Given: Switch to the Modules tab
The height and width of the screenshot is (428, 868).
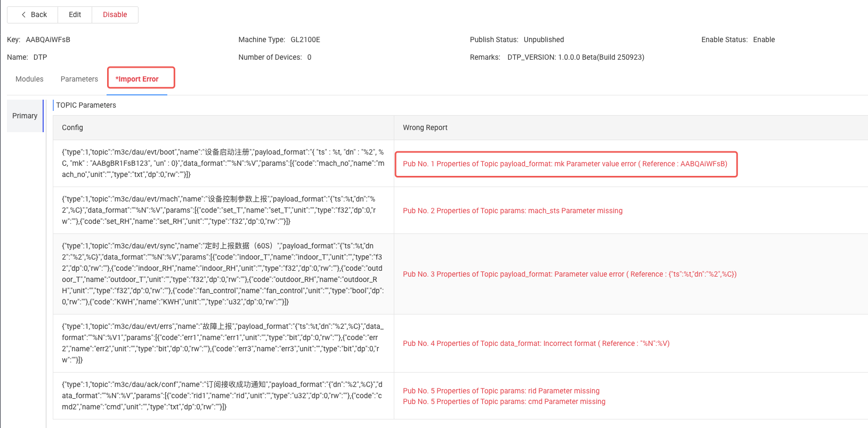Looking at the screenshot, I should (x=29, y=79).
